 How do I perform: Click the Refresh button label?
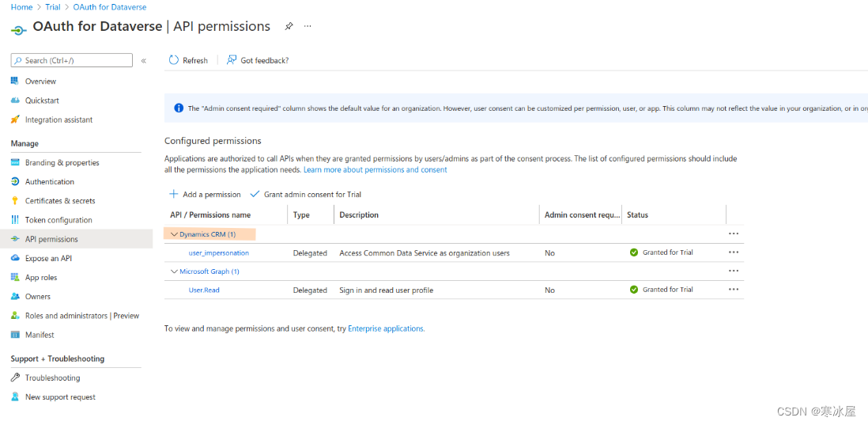pos(195,60)
